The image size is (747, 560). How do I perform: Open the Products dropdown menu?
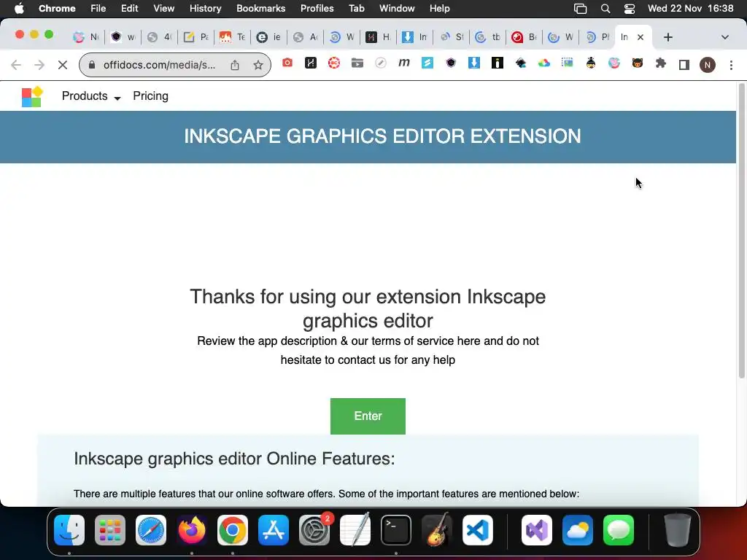pos(91,96)
